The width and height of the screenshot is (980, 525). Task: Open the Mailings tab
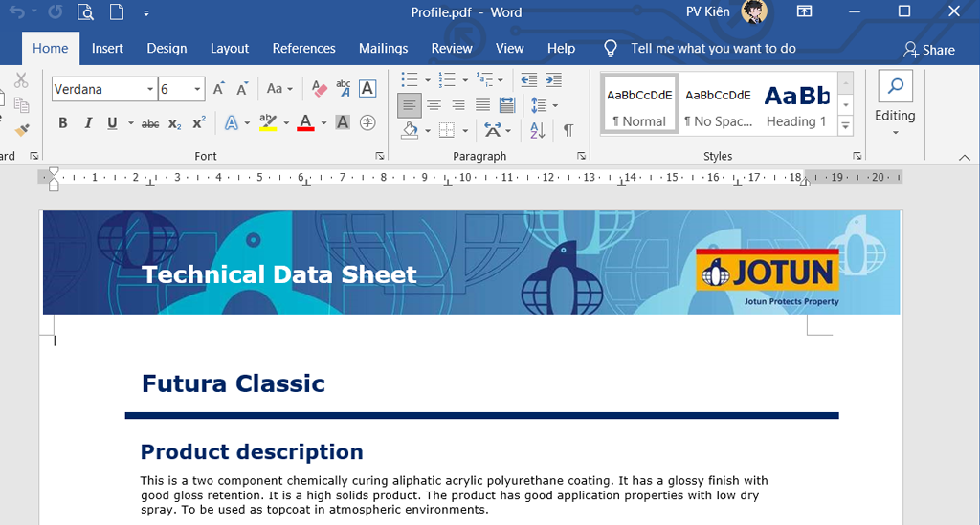(x=383, y=48)
